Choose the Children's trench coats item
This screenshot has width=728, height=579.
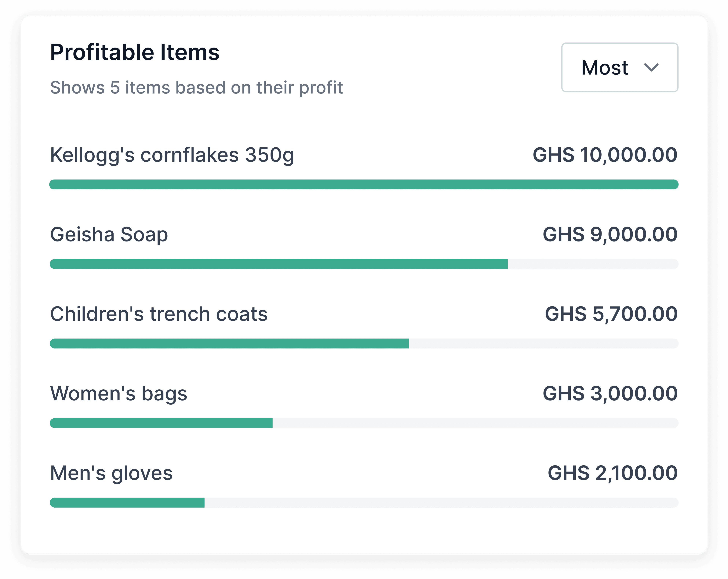coord(159,314)
